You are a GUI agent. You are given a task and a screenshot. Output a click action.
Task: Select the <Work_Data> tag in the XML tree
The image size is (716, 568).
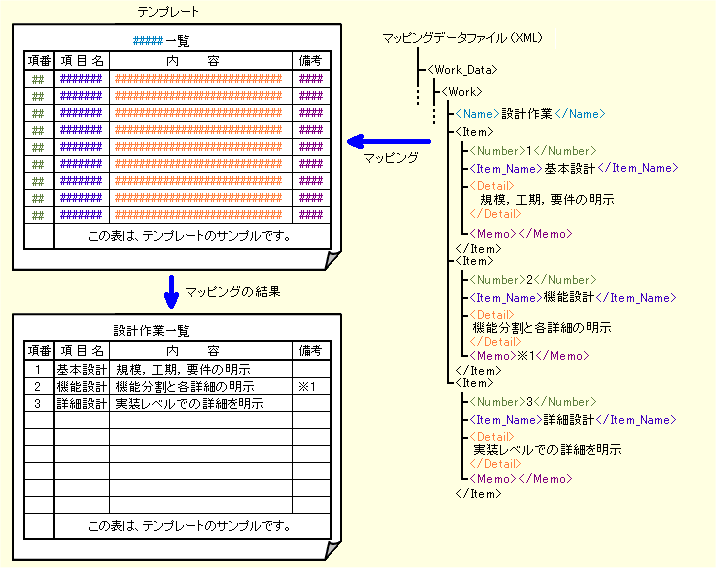[x=463, y=70]
